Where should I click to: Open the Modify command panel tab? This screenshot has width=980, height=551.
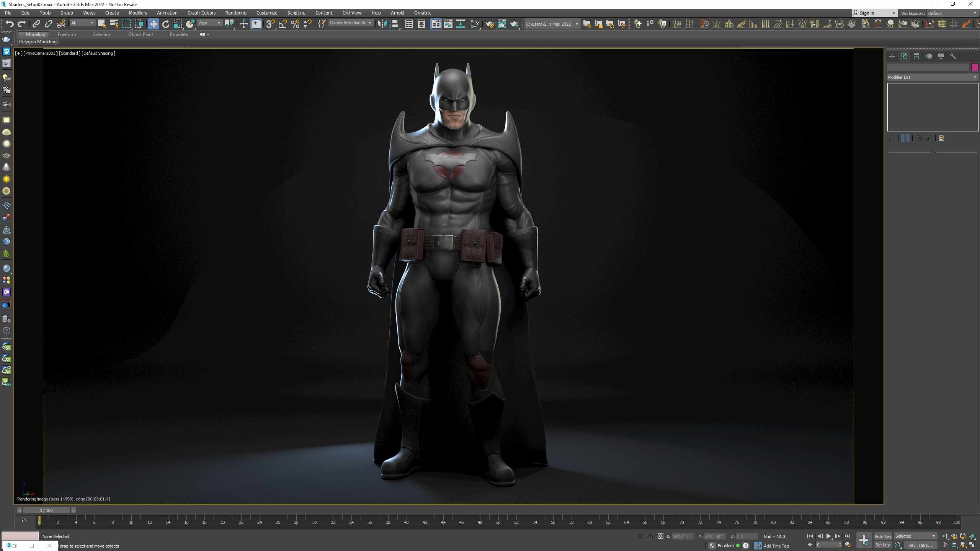click(904, 56)
